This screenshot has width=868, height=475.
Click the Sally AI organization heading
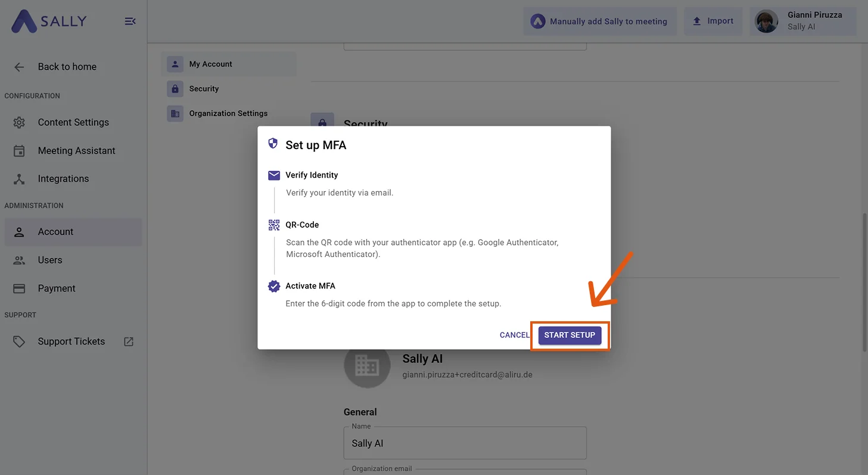pos(422,359)
